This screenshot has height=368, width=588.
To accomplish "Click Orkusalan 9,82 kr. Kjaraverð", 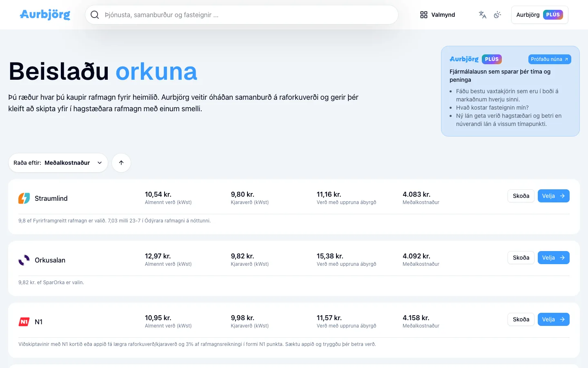I will (x=250, y=260).
